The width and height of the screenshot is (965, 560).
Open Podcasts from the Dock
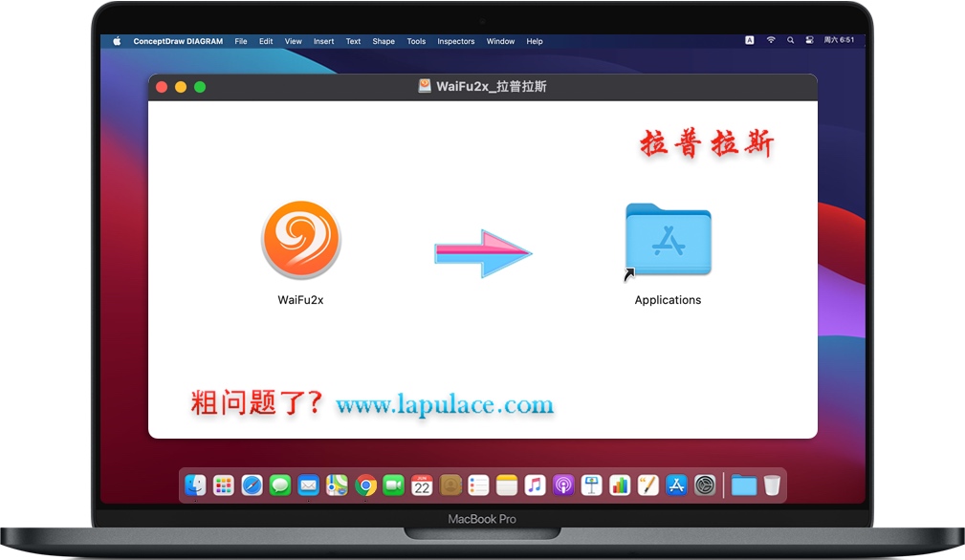coord(563,485)
